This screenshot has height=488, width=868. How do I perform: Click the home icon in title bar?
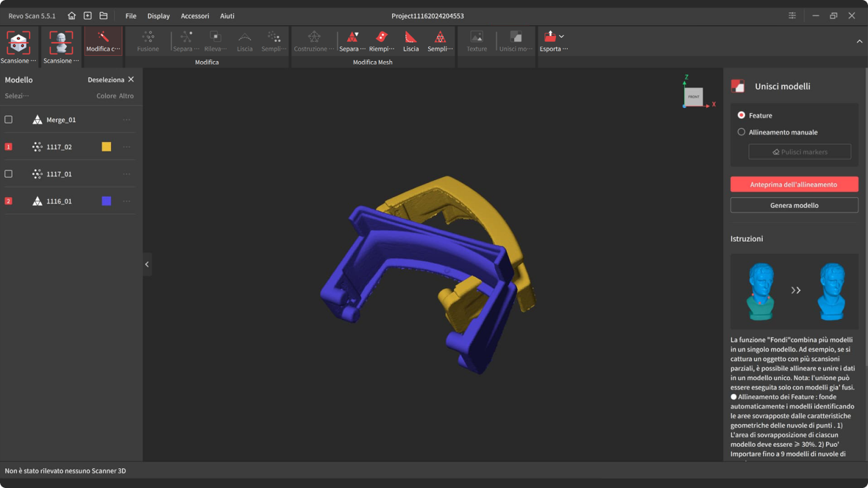coord(71,15)
